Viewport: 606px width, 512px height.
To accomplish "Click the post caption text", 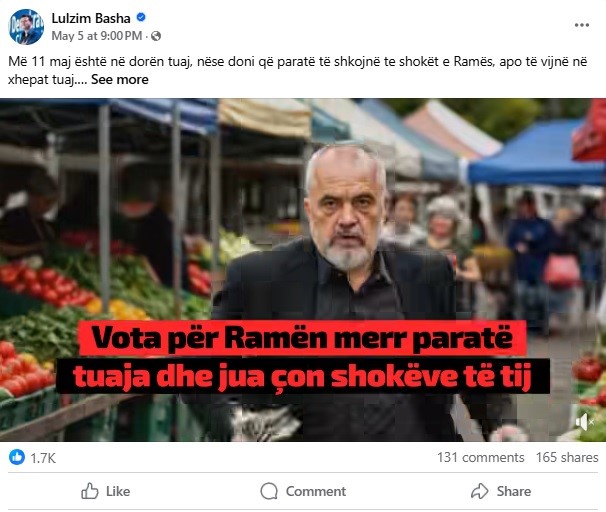I will pos(298,70).
